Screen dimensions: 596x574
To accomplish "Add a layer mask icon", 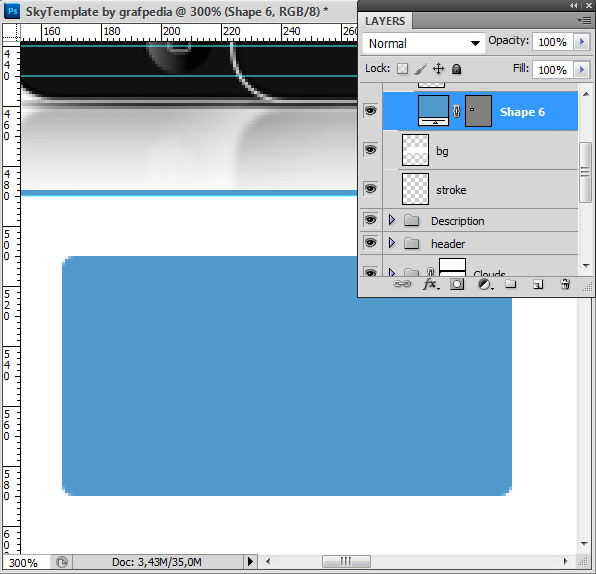I will tap(457, 284).
